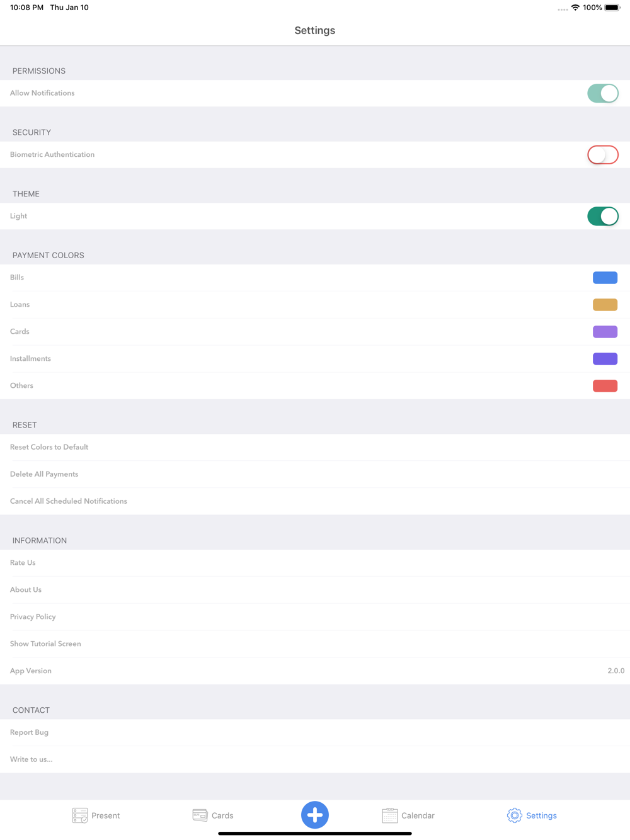Enable Biometric Authentication switch
Image resolution: width=630 pixels, height=840 pixels.
603,155
